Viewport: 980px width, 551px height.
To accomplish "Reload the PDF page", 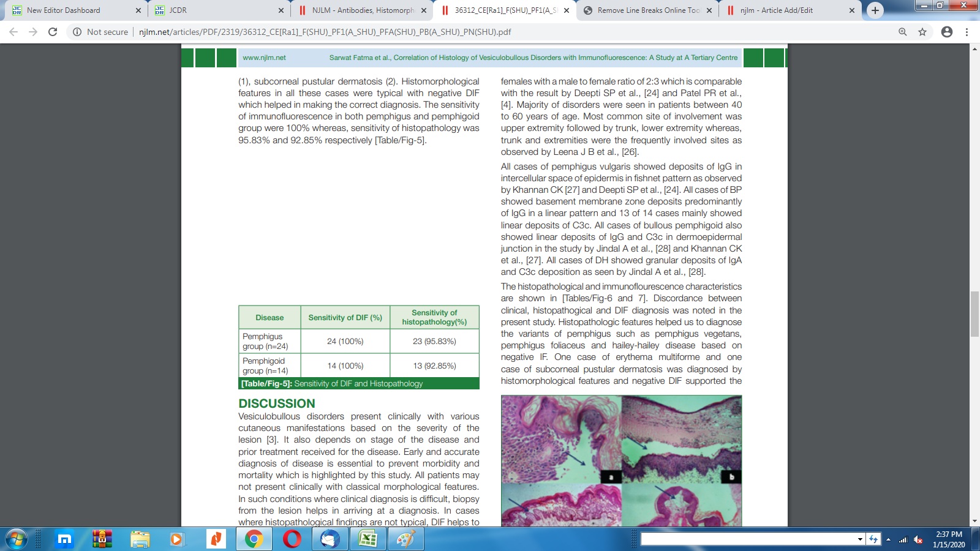I will [53, 32].
